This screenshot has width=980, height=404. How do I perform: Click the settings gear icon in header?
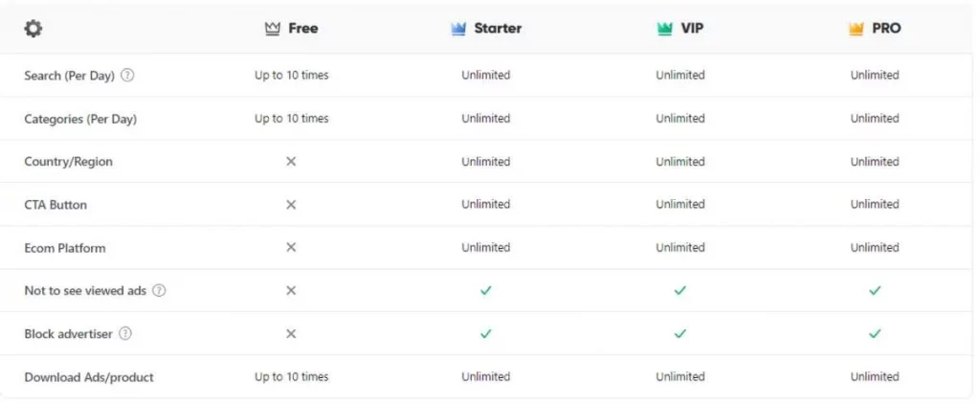33,28
